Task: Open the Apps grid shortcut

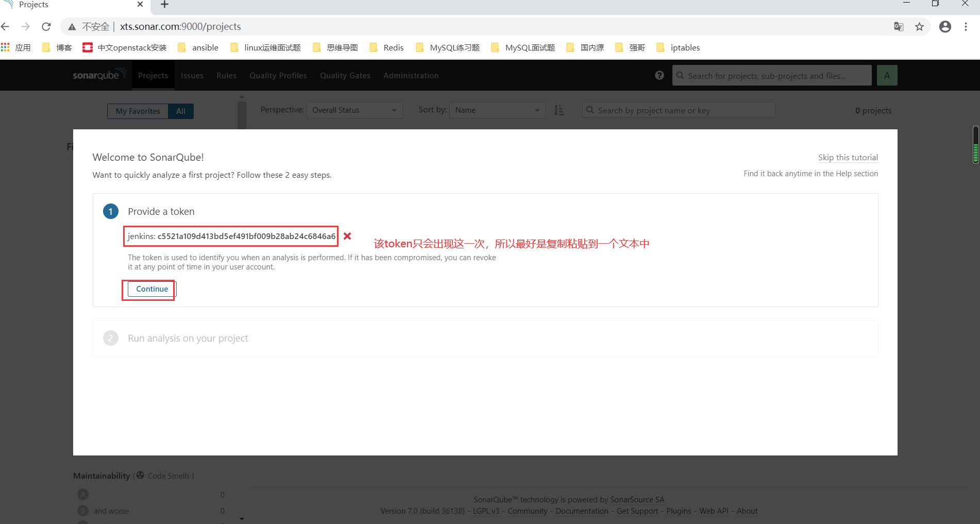Action: pyautogui.click(x=16, y=47)
